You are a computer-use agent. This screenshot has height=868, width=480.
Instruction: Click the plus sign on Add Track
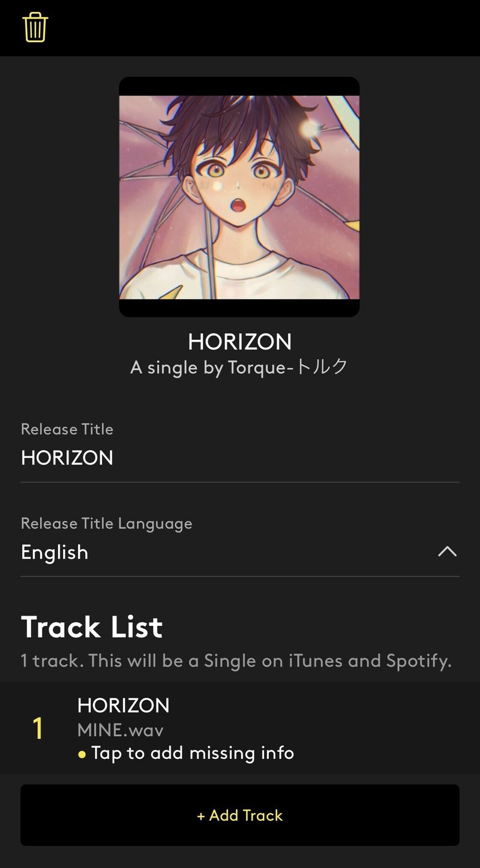tap(201, 816)
